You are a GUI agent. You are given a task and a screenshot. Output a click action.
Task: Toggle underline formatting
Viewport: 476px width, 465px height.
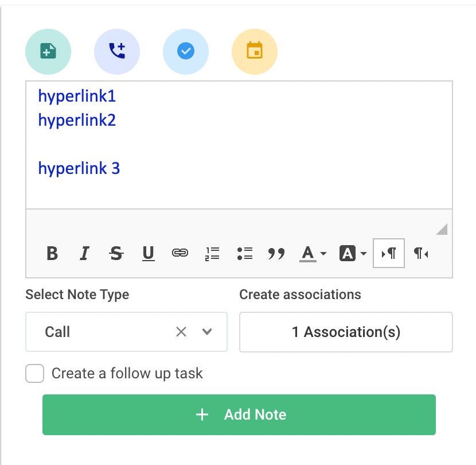click(148, 253)
